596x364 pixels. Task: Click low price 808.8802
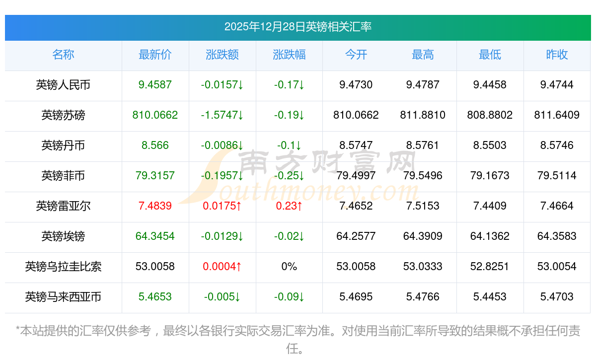click(490, 115)
